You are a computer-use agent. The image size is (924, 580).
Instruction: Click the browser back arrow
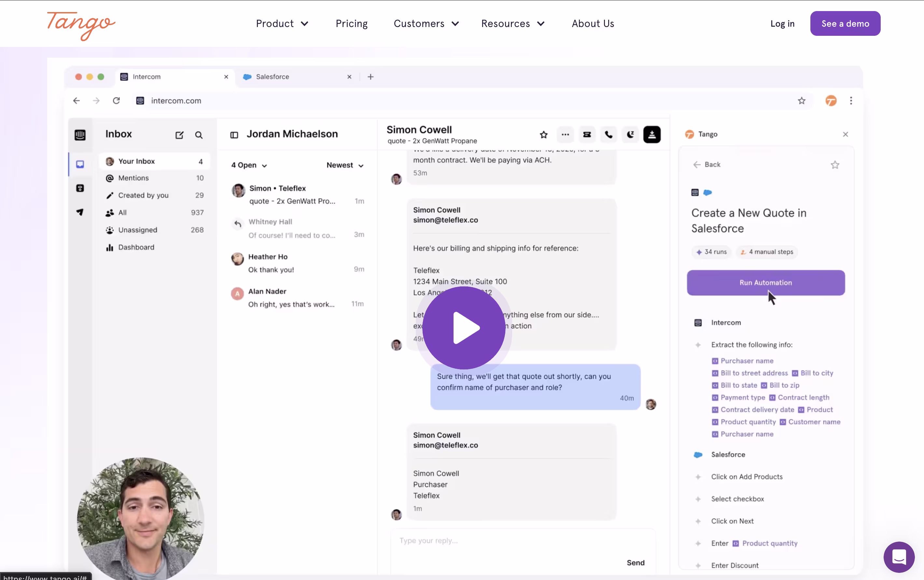tap(77, 101)
